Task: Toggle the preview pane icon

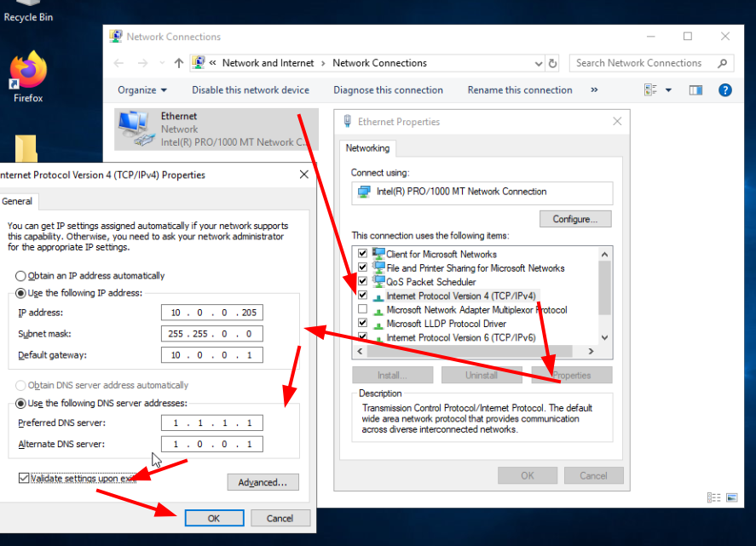Action: 695,90
